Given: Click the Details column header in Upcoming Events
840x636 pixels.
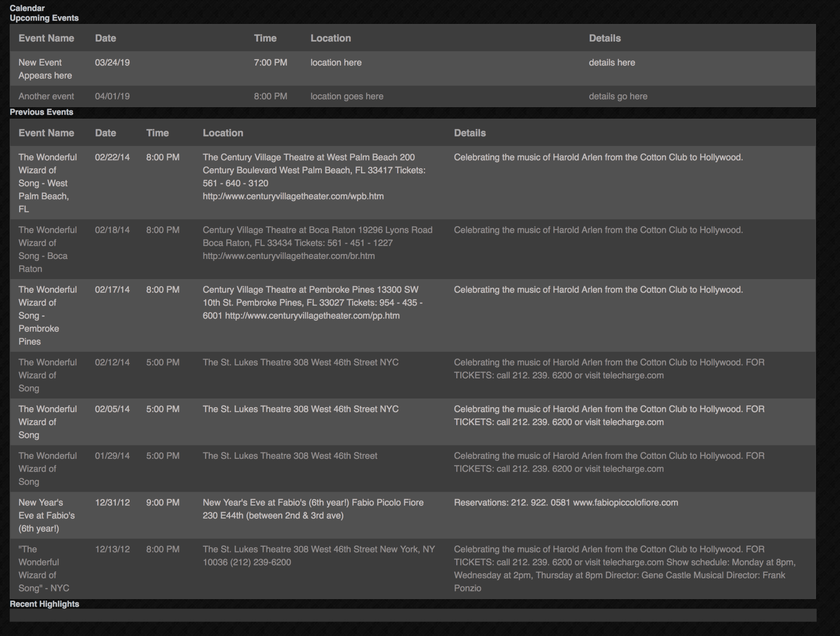Looking at the screenshot, I should 605,38.
